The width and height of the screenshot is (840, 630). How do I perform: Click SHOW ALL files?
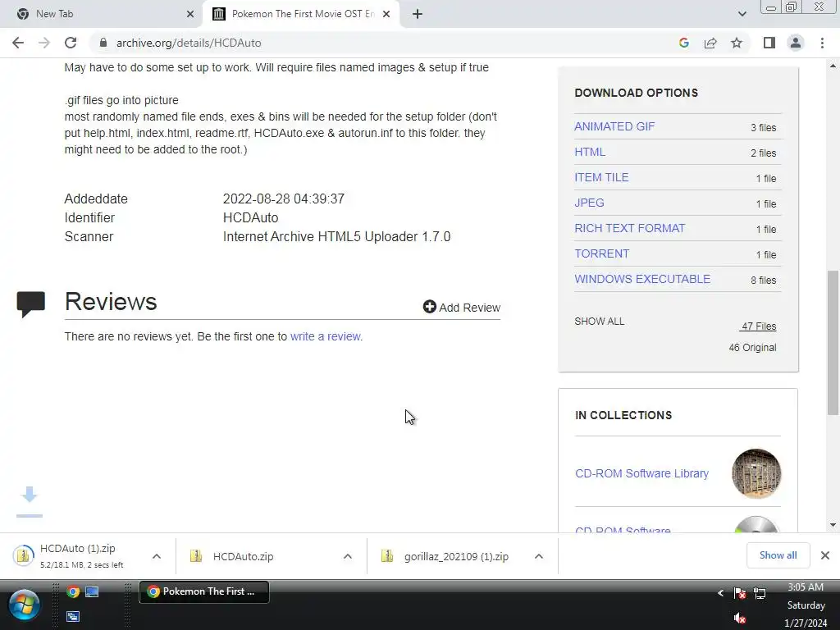coord(599,322)
